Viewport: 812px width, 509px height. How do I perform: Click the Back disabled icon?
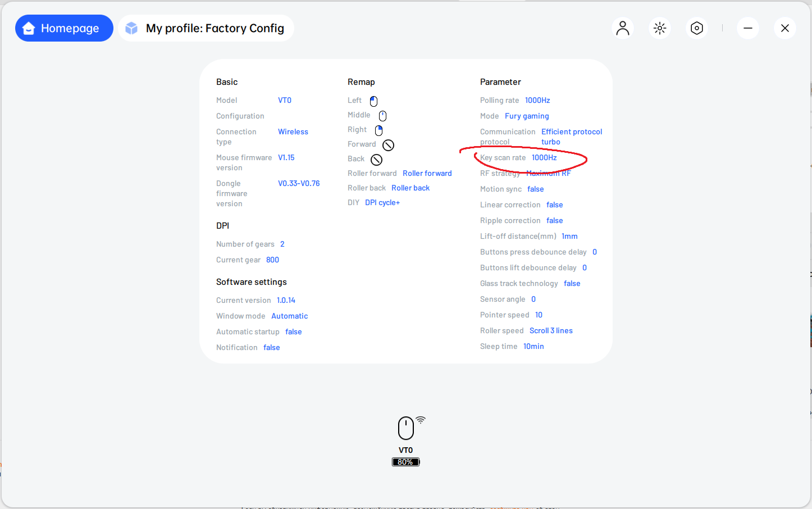pos(376,160)
